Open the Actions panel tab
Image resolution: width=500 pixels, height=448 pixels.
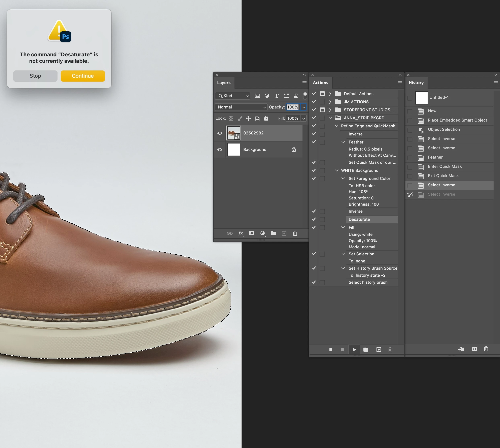(320, 83)
